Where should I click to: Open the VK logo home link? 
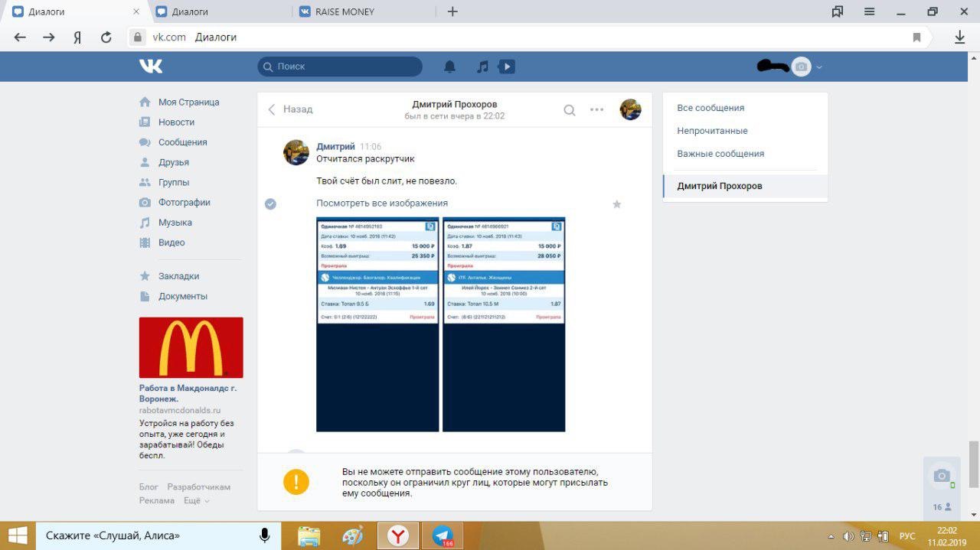pos(151,67)
